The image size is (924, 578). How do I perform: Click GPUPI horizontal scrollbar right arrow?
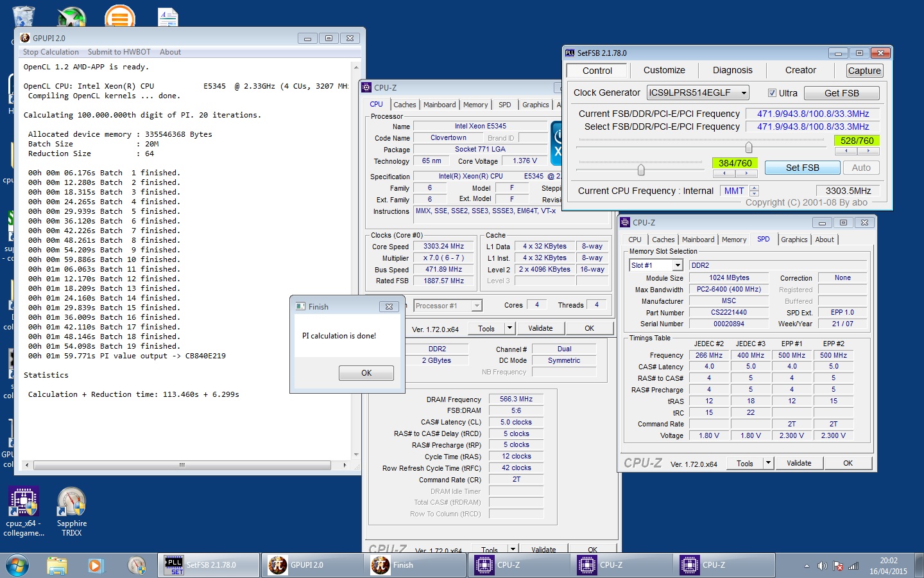tap(345, 465)
